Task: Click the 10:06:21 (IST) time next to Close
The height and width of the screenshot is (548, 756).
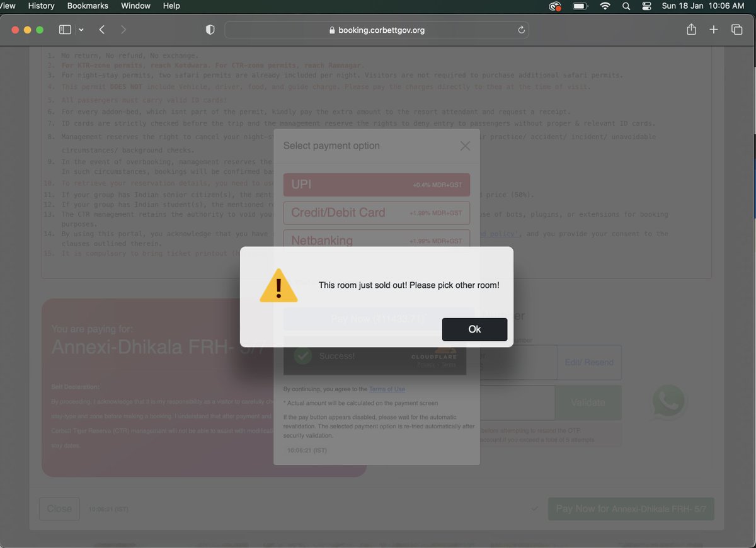Action: click(x=110, y=509)
